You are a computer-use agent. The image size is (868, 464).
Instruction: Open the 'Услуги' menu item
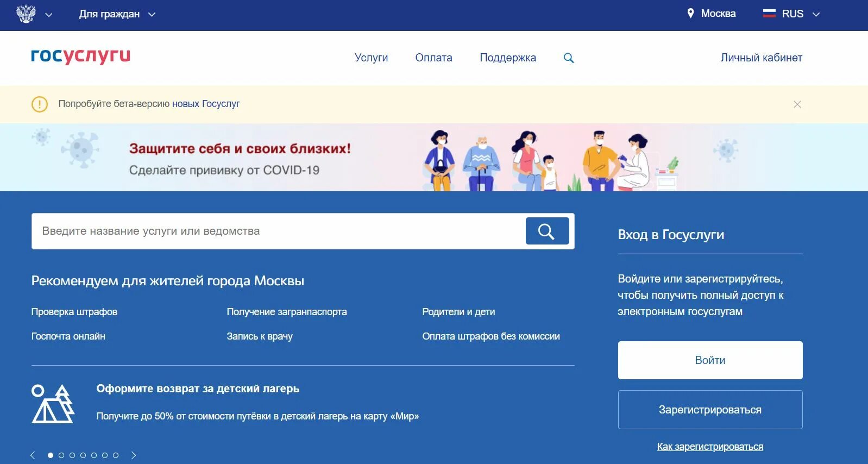pos(372,58)
